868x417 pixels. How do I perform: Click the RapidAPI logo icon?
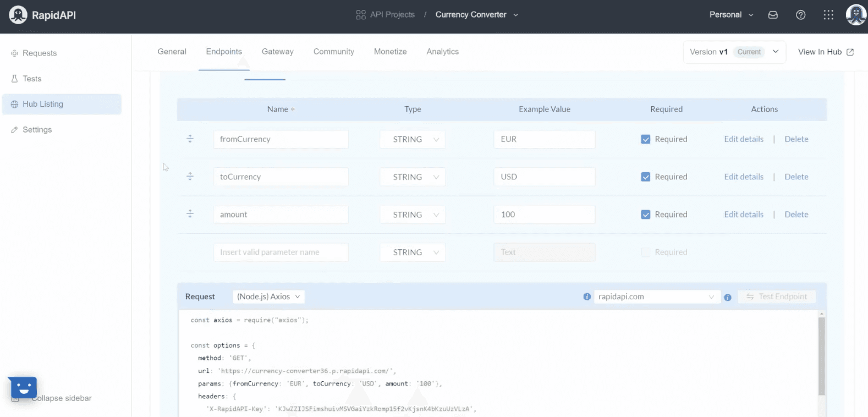tap(18, 15)
